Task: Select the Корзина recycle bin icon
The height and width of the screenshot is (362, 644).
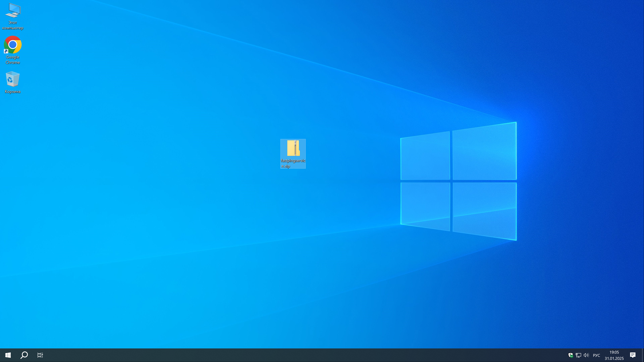Action: [x=13, y=79]
